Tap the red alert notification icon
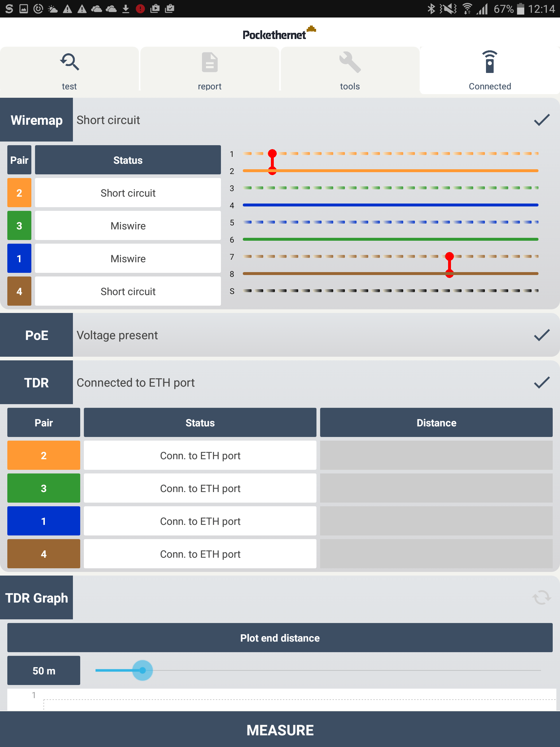560x747 pixels. 140,9
